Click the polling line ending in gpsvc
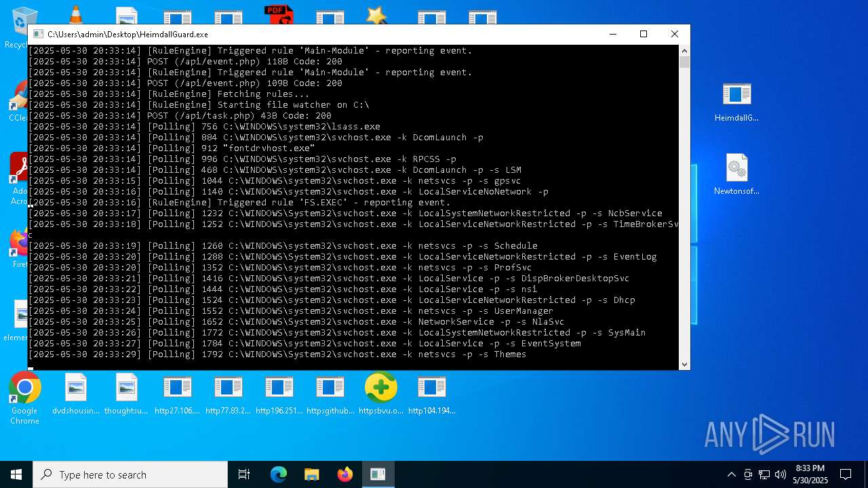 275,181
